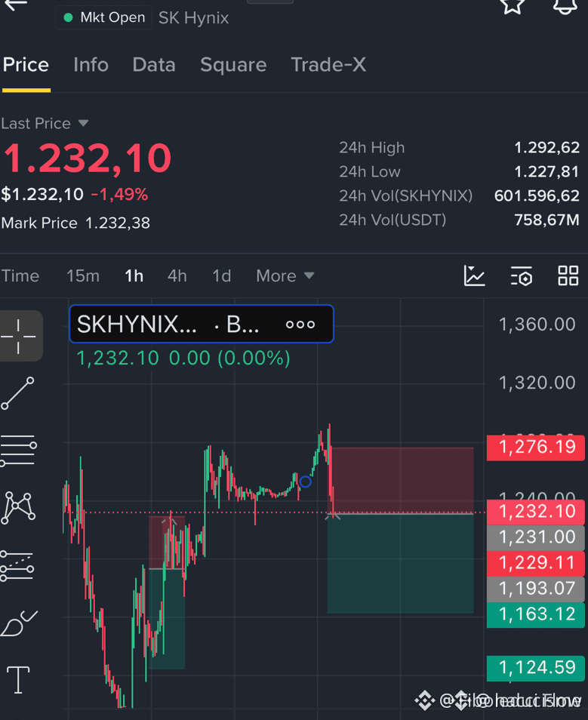The height and width of the screenshot is (720, 588).
Task: Select the 1d interval
Action: (221, 276)
